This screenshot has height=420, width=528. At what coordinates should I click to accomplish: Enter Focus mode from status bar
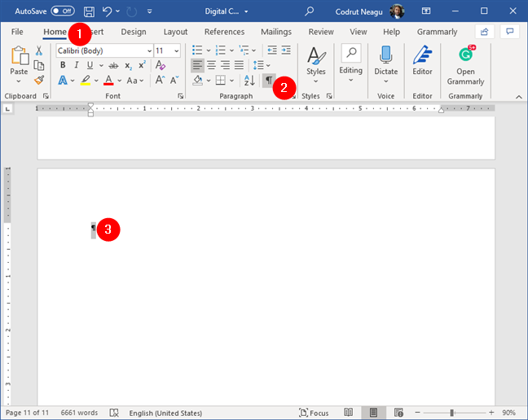click(x=316, y=413)
